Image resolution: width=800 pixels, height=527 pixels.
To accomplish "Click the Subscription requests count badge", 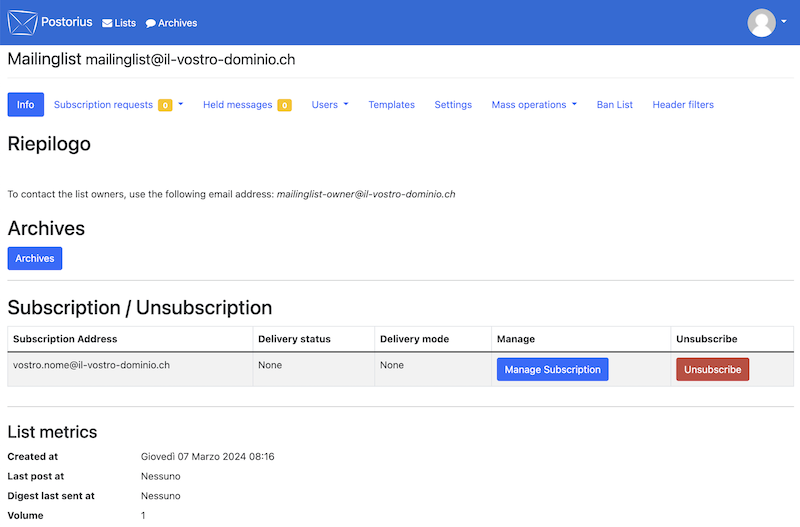I will 165,105.
